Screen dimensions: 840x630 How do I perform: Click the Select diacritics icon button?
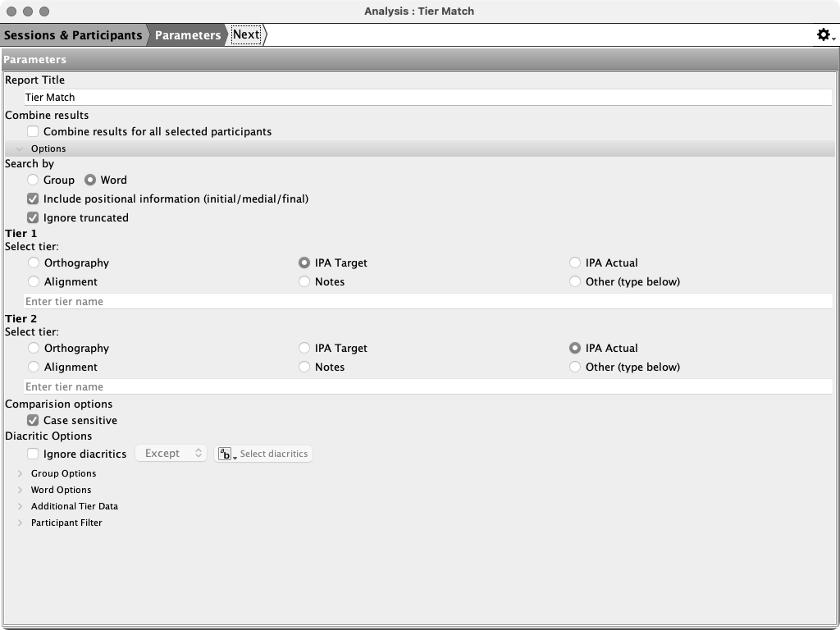(227, 454)
